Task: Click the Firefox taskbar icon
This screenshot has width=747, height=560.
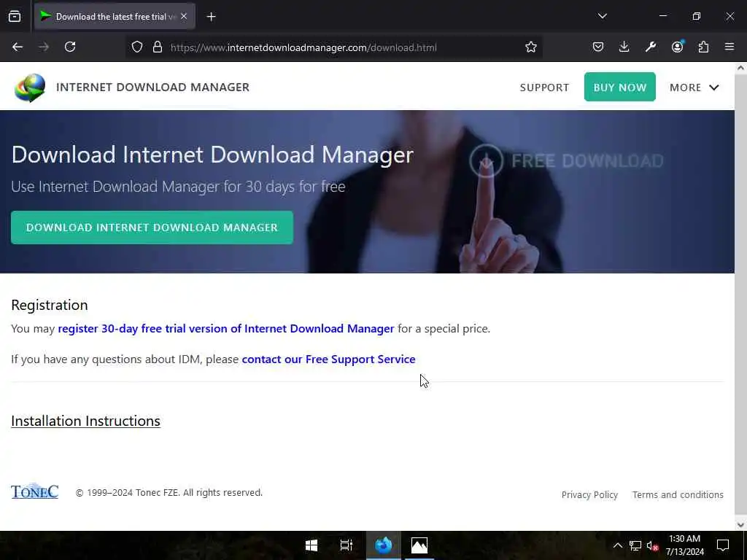Action: (x=383, y=545)
